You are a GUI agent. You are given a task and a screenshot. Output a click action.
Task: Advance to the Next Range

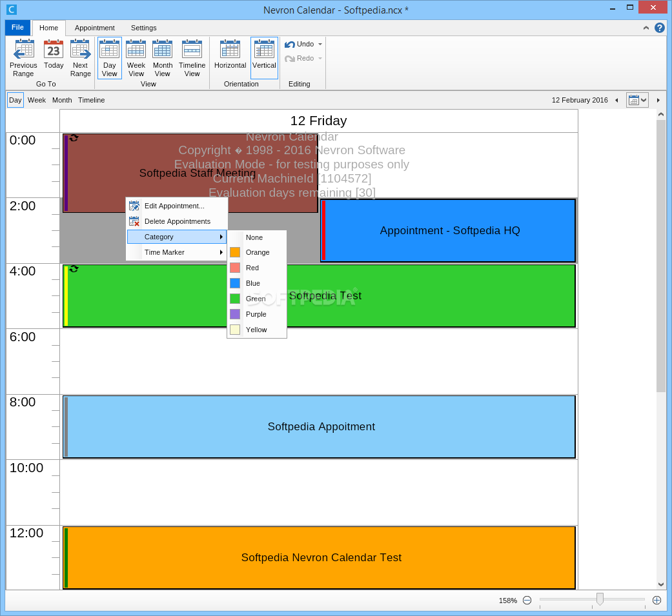coord(81,58)
